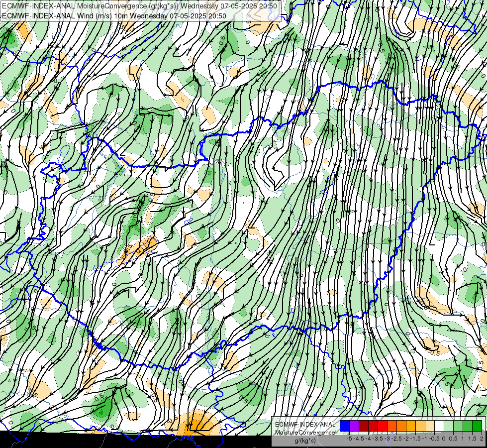Click the MoistureConvergence label in the legend
The width and height of the screenshot is (487, 448).
coord(305,433)
